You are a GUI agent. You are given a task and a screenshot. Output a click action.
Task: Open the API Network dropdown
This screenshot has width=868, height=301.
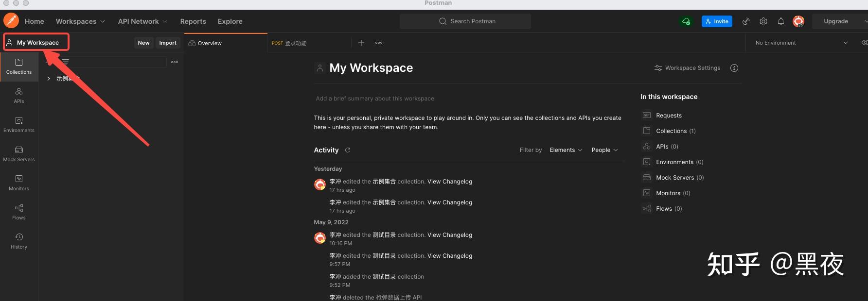point(142,21)
